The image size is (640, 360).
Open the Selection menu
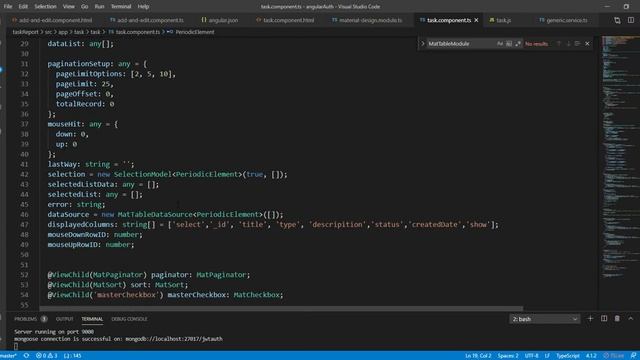coord(45,7)
